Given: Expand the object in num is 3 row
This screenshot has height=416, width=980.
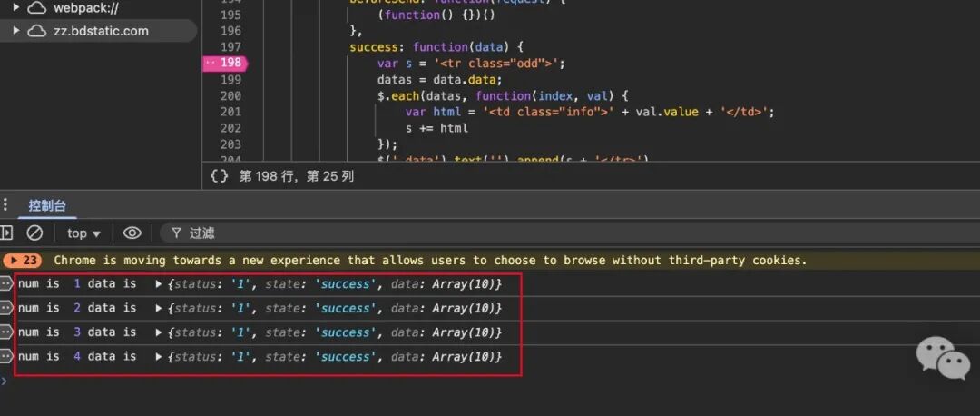Looking at the screenshot, I should pos(160,332).
